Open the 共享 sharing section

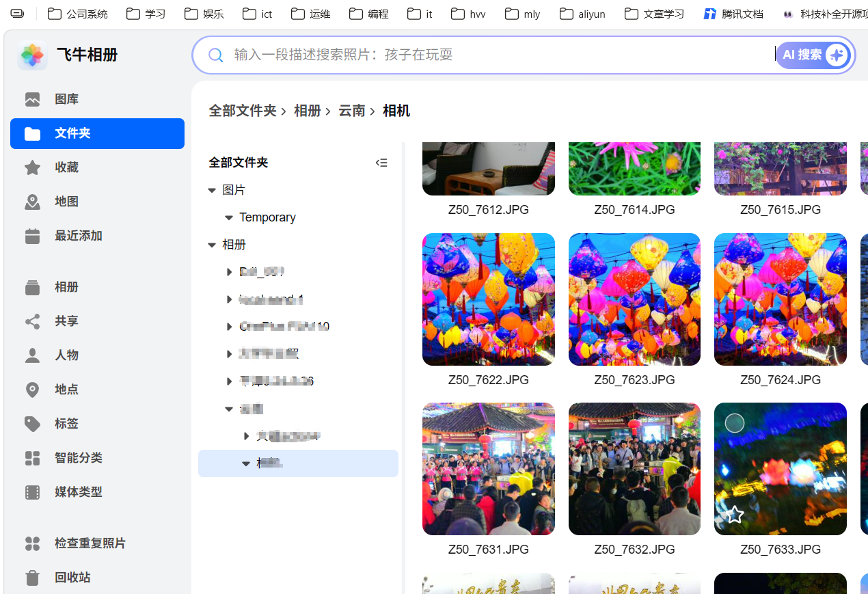97,321
